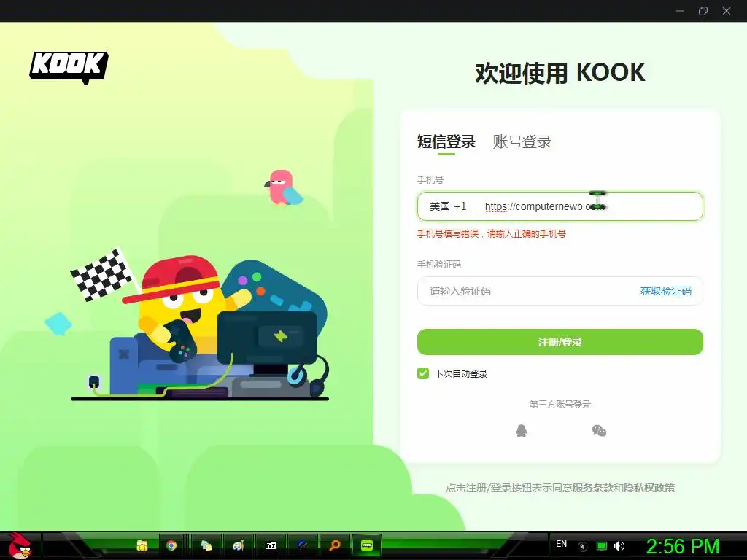Click the 获取验证码 link

pos(665,291)
